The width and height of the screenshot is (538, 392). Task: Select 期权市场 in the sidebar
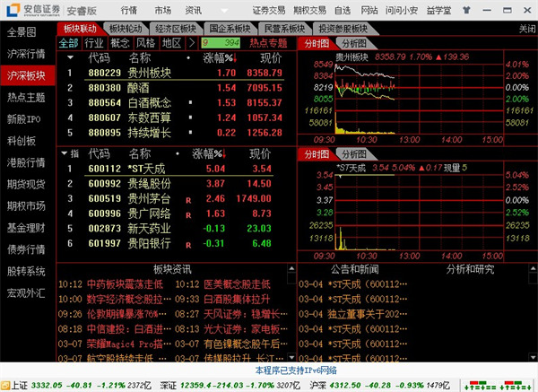[26, 206]
